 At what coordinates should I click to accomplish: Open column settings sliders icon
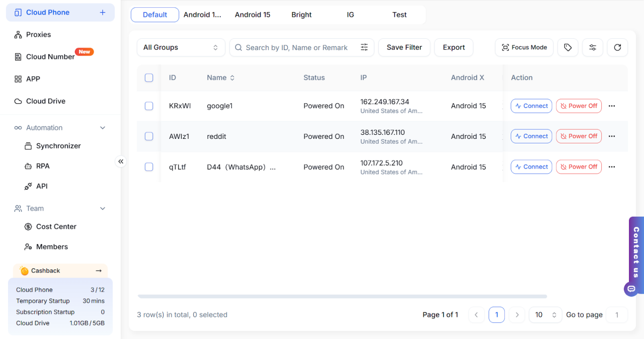(592, 47)
